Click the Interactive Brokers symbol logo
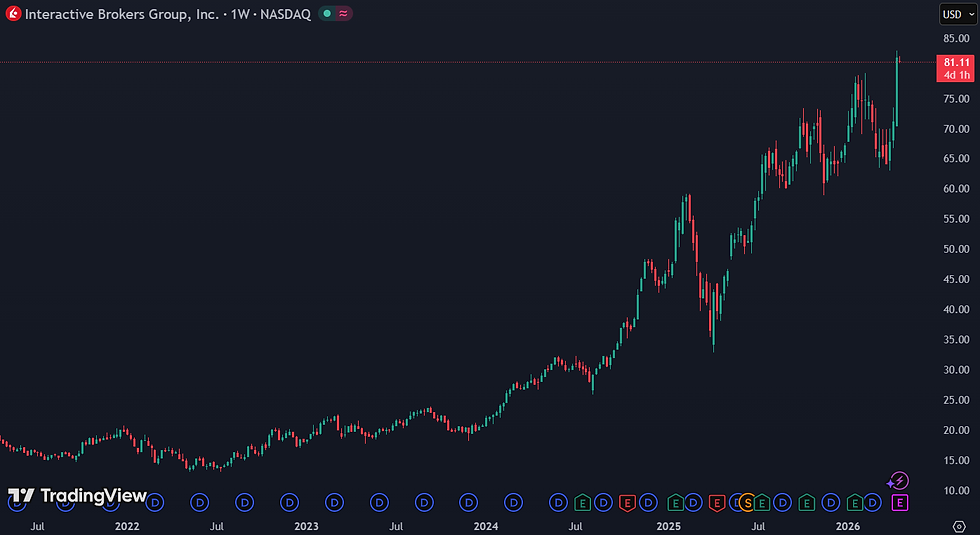Screen dimensions: 980x535 pyautogui.click(x=12, y=13)
